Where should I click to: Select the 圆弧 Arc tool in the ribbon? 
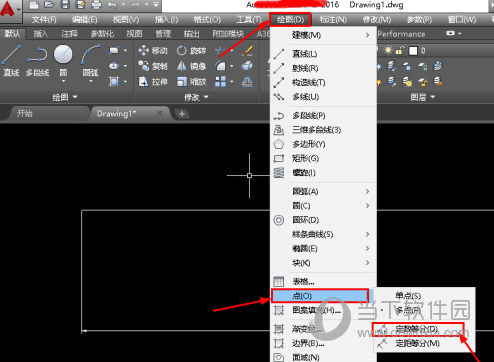[x=90, y=61]
